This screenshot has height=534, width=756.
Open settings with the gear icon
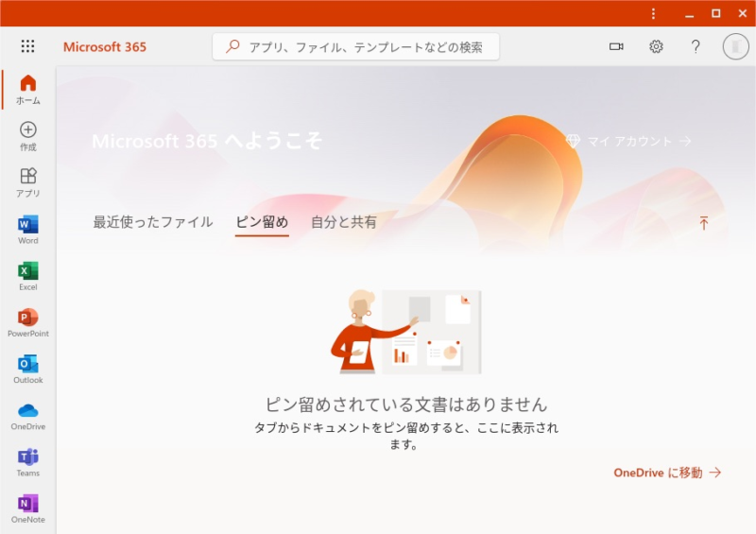[656, 46]
